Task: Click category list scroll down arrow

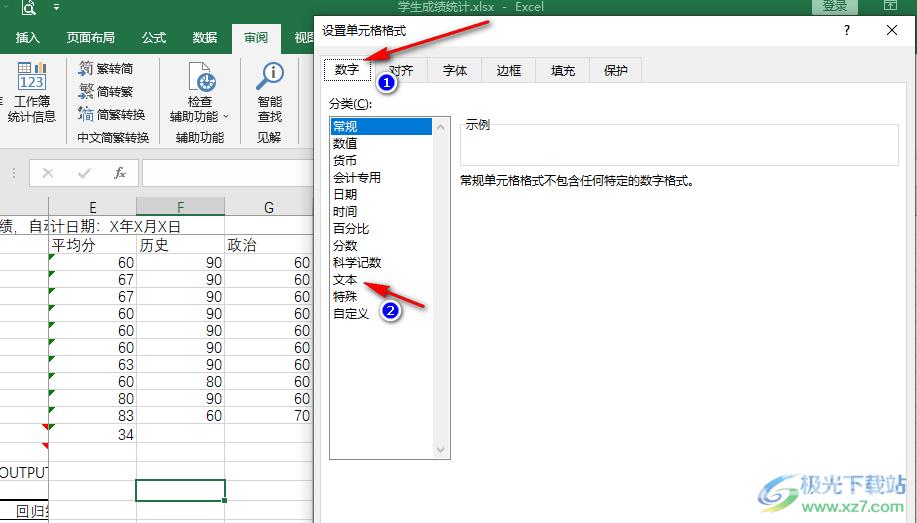Action: [440, 449]
